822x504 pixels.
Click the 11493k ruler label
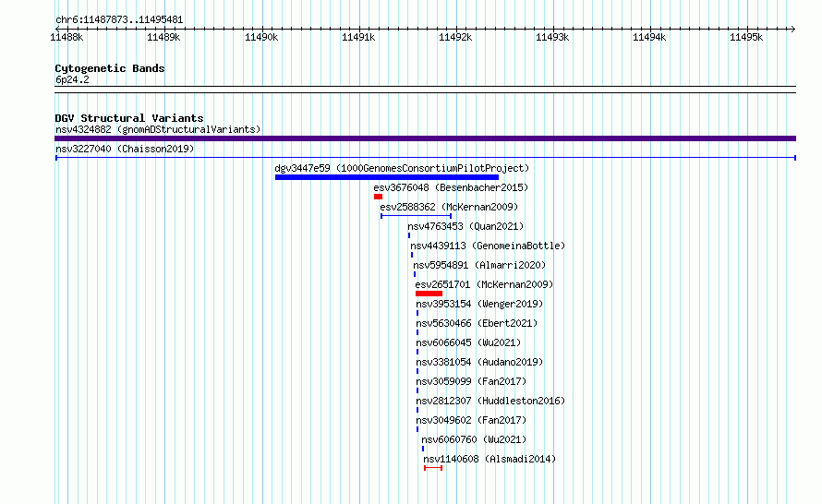[x=552, y=37]
